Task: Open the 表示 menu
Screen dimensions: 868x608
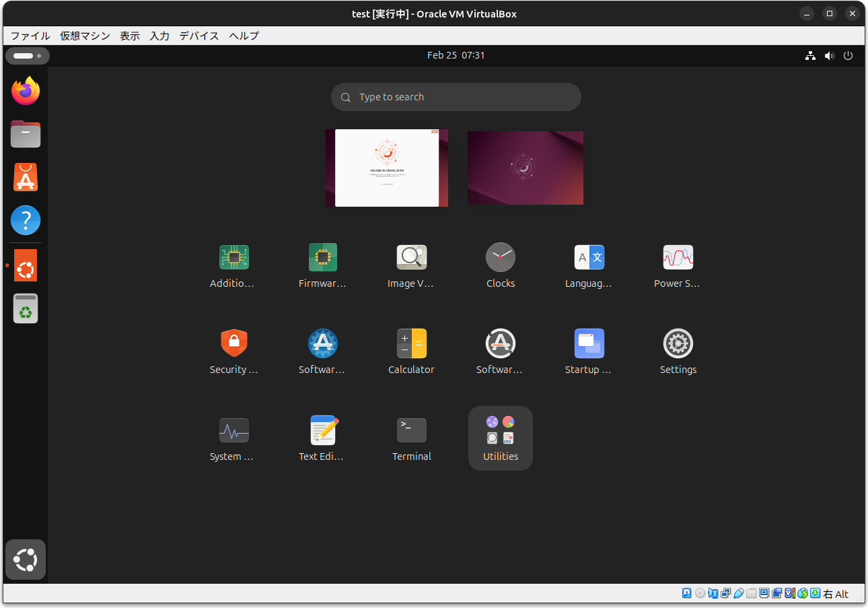Action: coord(130,36)
